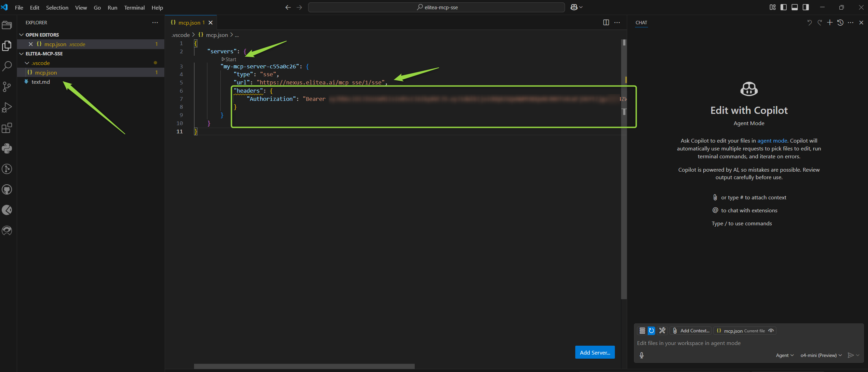Split the editor to the right
The width and height of the screenshot is (868, 372).
[x=606, y=22]
